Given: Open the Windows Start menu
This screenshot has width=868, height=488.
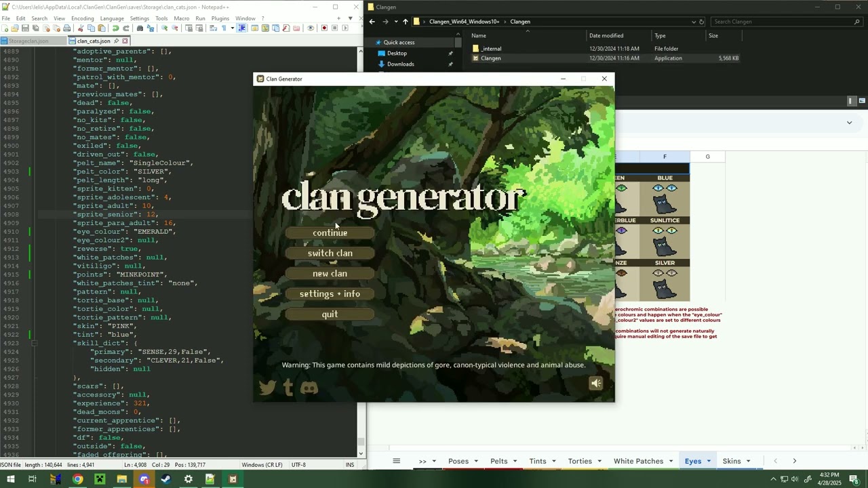Looking at the screenshot, I should [x=10, y=479].
